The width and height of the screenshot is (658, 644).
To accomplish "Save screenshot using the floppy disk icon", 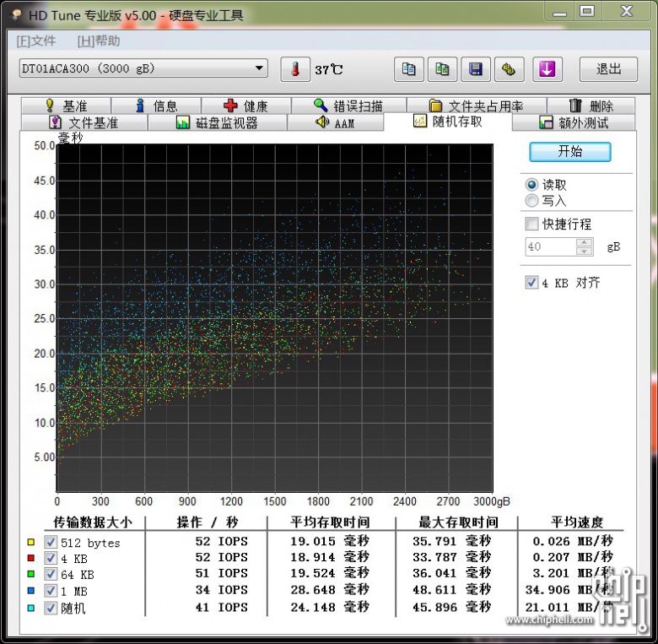I will point(476,69).
